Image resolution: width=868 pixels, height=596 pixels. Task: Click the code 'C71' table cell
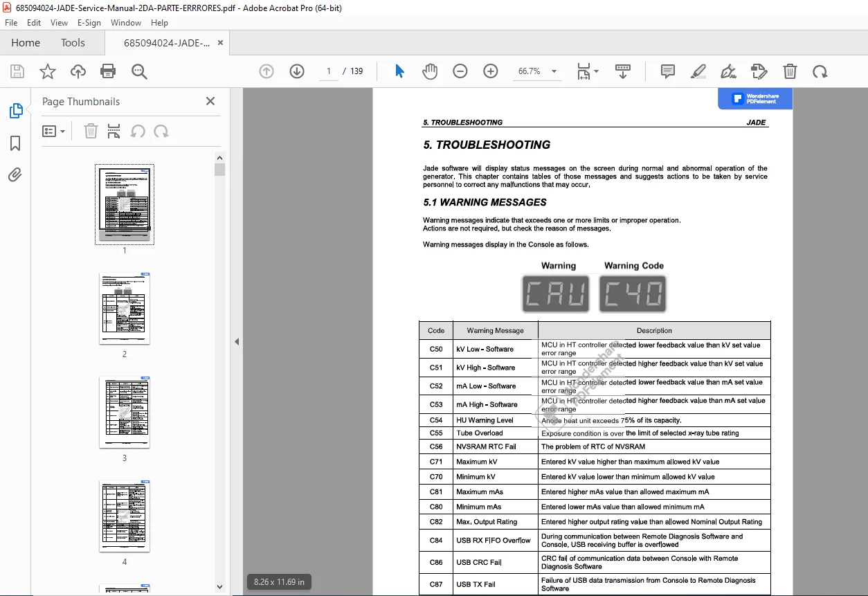pos(436,462)
